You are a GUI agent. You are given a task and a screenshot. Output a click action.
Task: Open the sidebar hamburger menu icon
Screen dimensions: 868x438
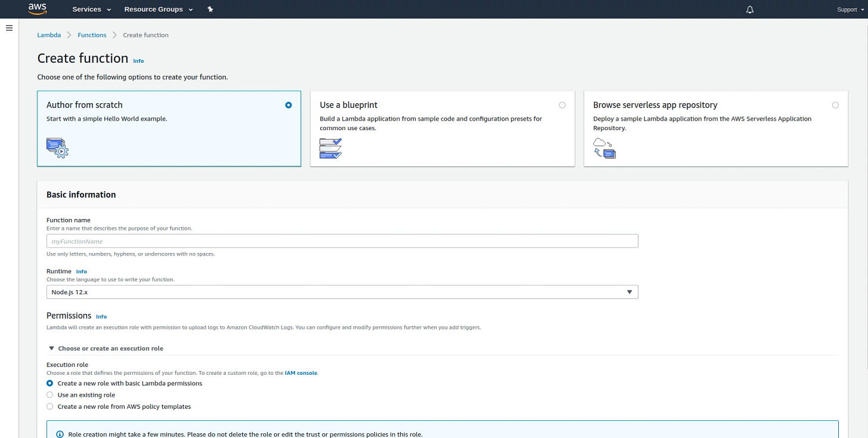click(9, 27)
